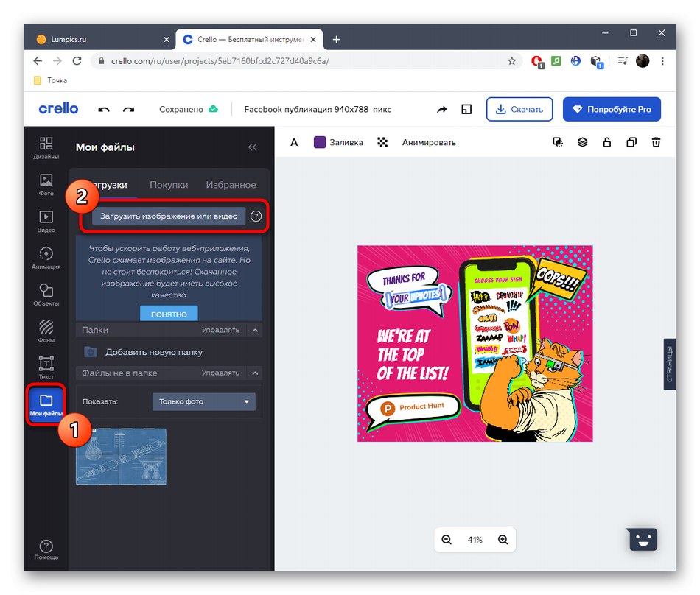Go back in browser history
Viewport: 700px width, 595px height.
coord(38,61)
